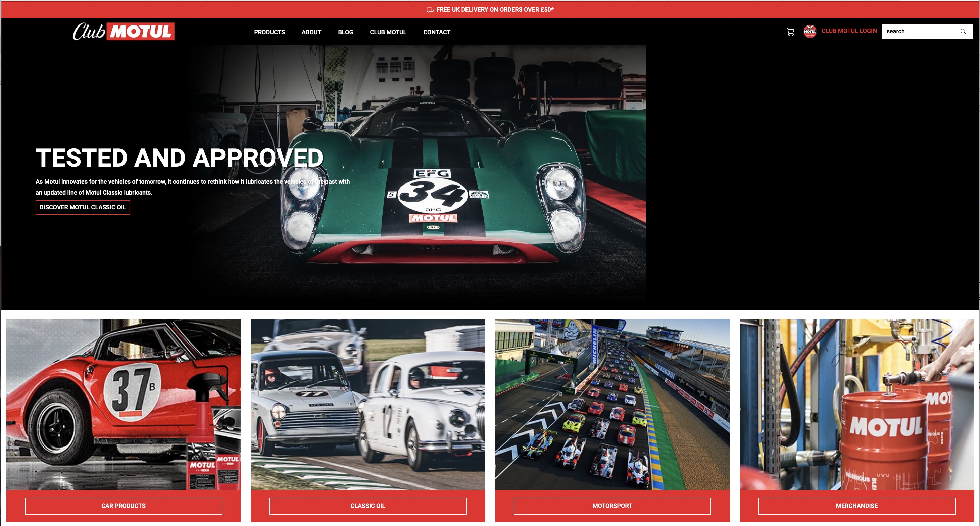Image resolution: width=980 pixels, height=526 pixels.
Task: Open the classic racing cars image
Action: point(368,404)
